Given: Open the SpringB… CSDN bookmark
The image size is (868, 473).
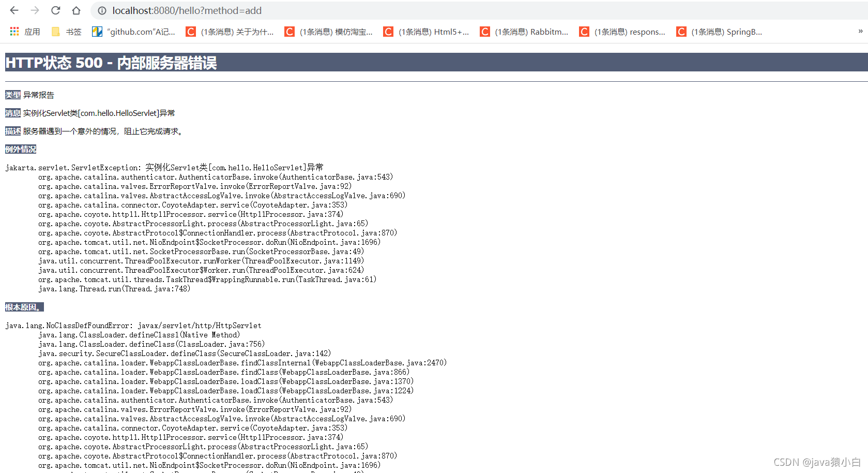Looking at the screenshot, I should pos(720,32).
